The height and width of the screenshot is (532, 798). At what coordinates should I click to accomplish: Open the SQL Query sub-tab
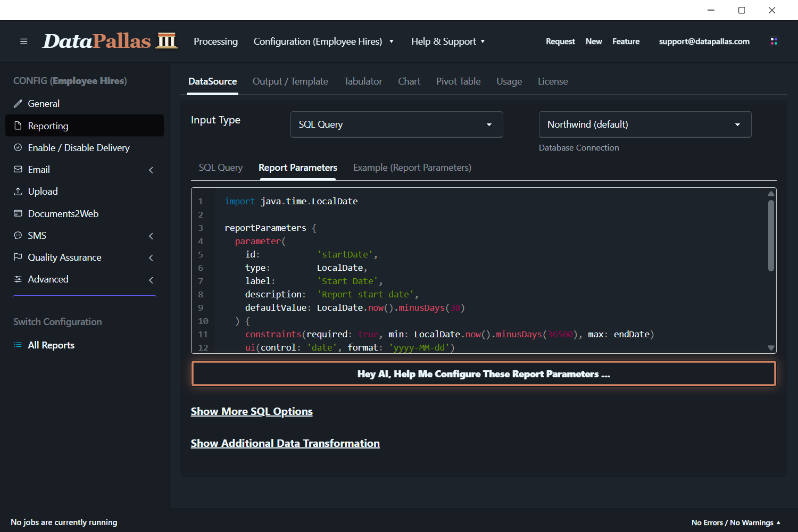pos(221,168)
